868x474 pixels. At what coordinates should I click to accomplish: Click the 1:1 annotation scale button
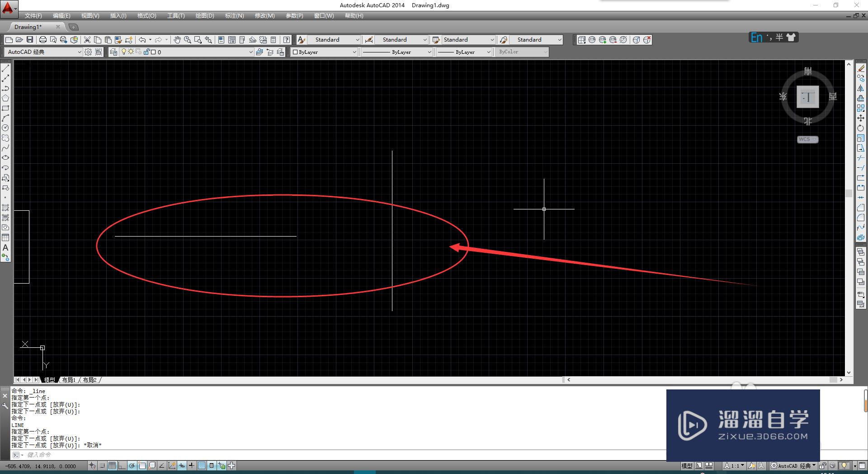click(x=734, y=465)
